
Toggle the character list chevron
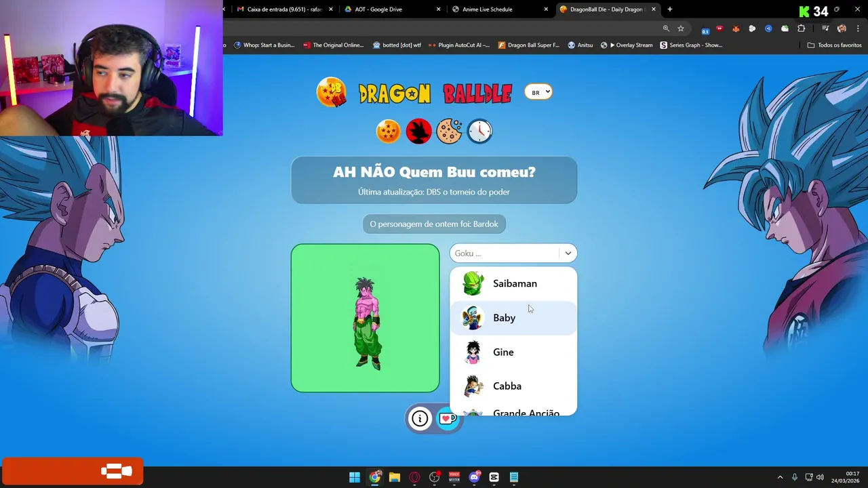click(568, 253)
